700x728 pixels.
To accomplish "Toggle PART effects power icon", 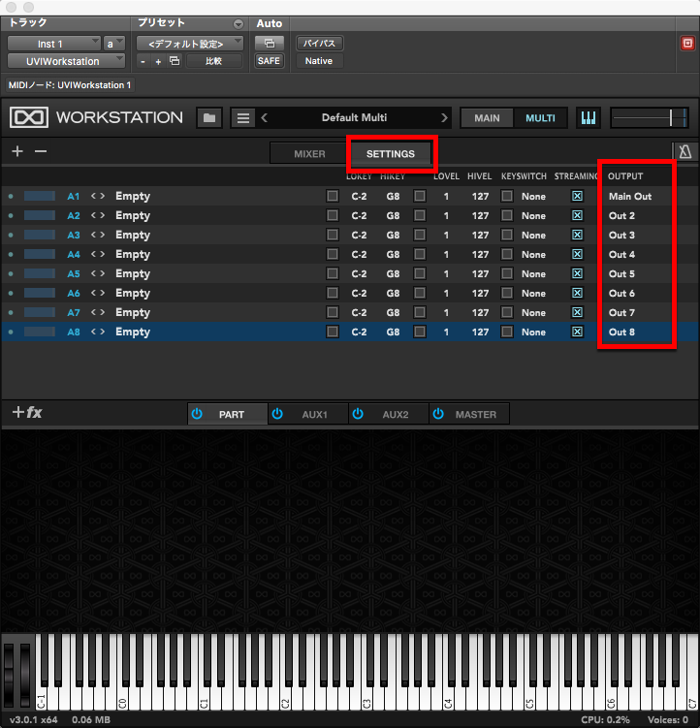I will pyautogui.click(x=197, y=414).
